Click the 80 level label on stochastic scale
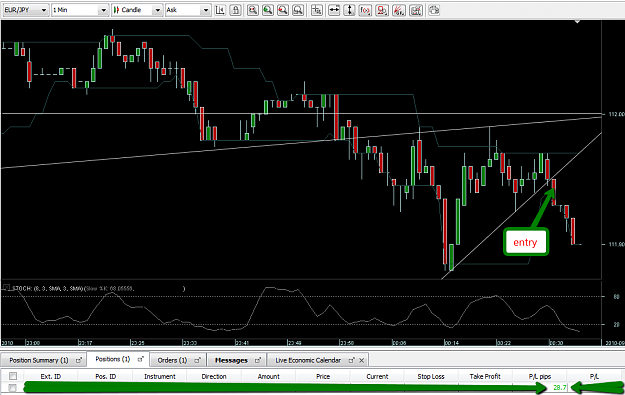Viewport: 625px width, 395px height. [616, 297]
